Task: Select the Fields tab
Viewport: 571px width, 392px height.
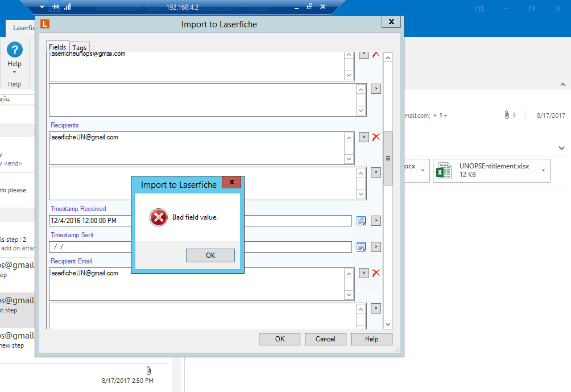Action: point(57,47)
